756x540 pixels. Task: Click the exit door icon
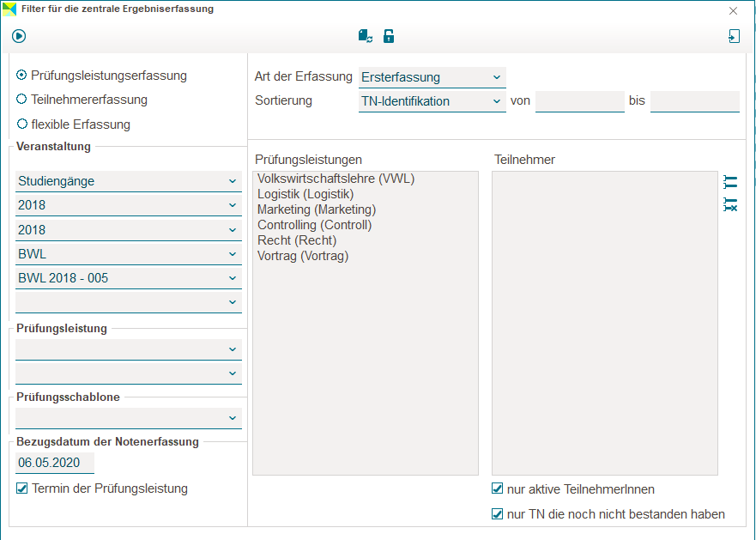[x=734, y=36]
